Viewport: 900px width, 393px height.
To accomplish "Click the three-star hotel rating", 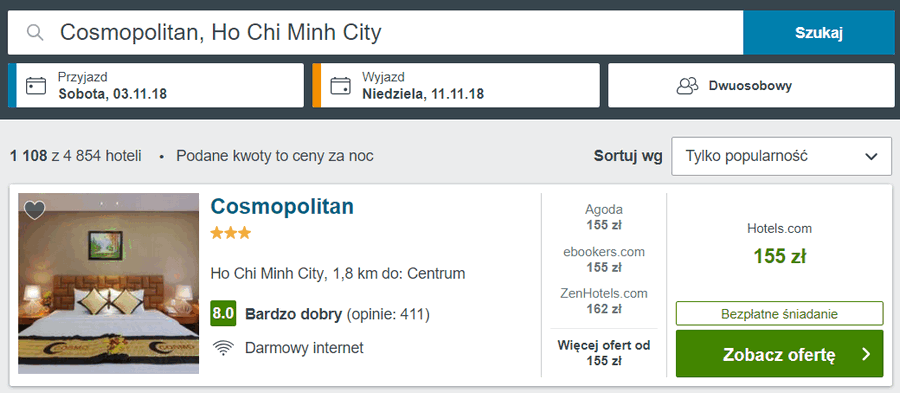I will (x=231, y=233).
